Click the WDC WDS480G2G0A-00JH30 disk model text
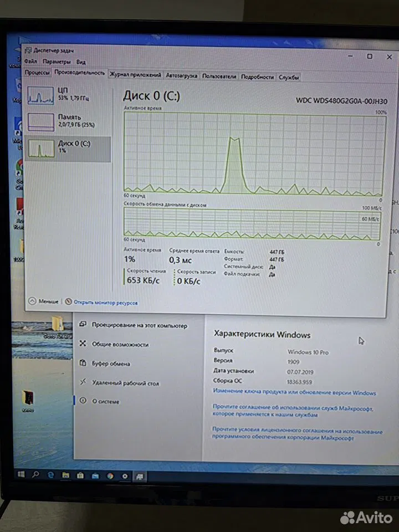Screen dimensions: 399x532 click(x=341, y=101)
